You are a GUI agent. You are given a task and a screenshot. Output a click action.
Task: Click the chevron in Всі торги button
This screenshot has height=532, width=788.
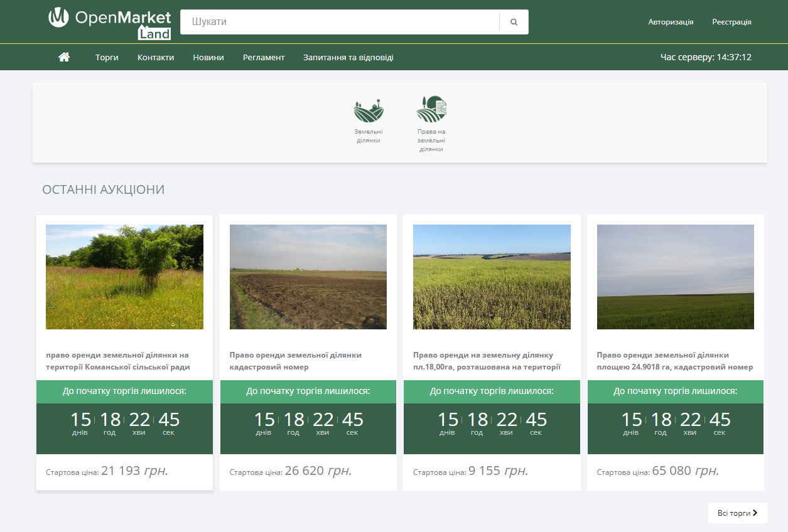click(x=755, y=513)
